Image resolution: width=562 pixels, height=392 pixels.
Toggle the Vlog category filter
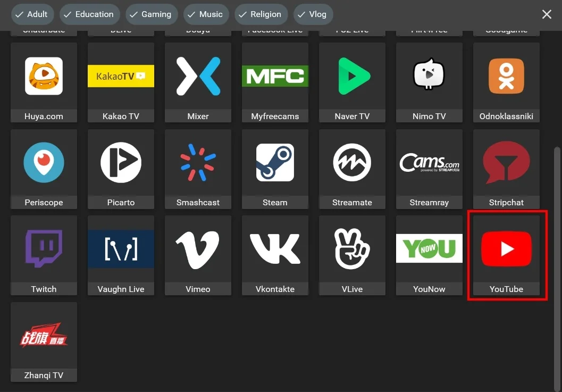pyautogui.click(x=313, y=14)
